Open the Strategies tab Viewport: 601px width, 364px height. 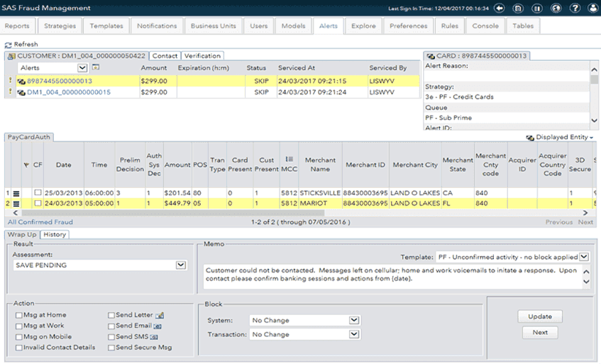[60, 26]
